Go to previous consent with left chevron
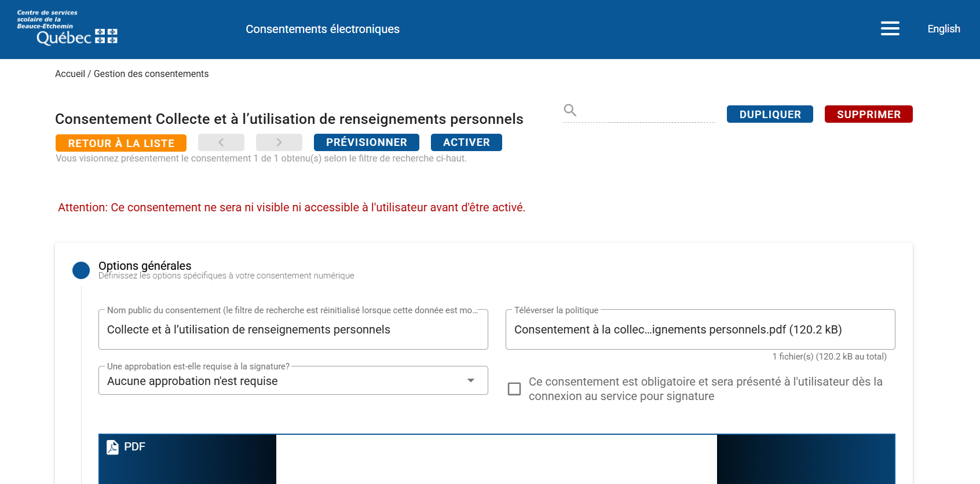The image size is (980, 484). point(221,142)
